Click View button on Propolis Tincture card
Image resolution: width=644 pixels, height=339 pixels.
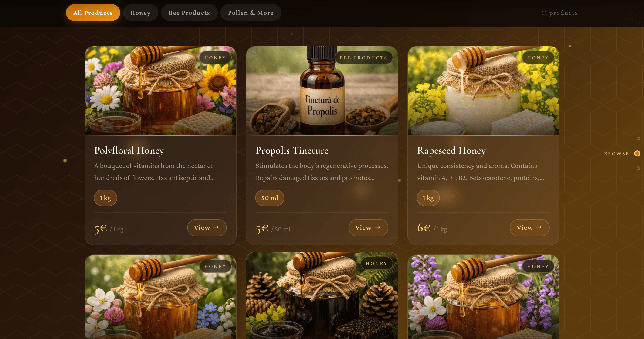pos(368,227)
